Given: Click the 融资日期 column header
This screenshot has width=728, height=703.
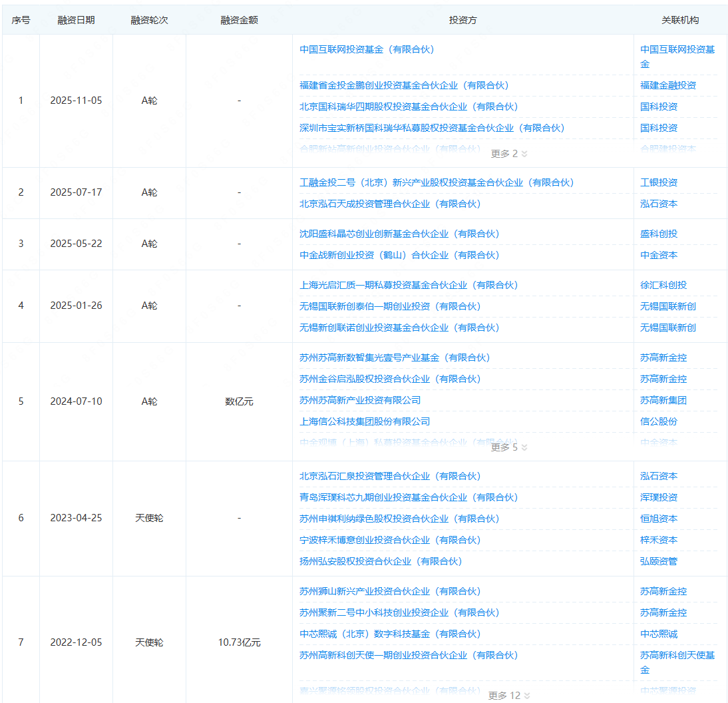Looking at the screenshot, I should [x=76, y=20].
